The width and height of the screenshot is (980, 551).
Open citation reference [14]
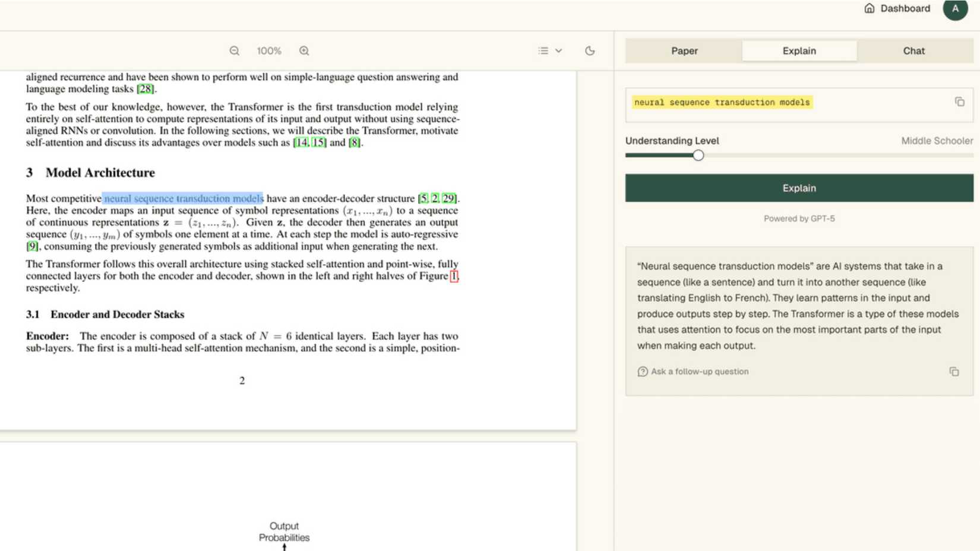click(x=301, y=142)
